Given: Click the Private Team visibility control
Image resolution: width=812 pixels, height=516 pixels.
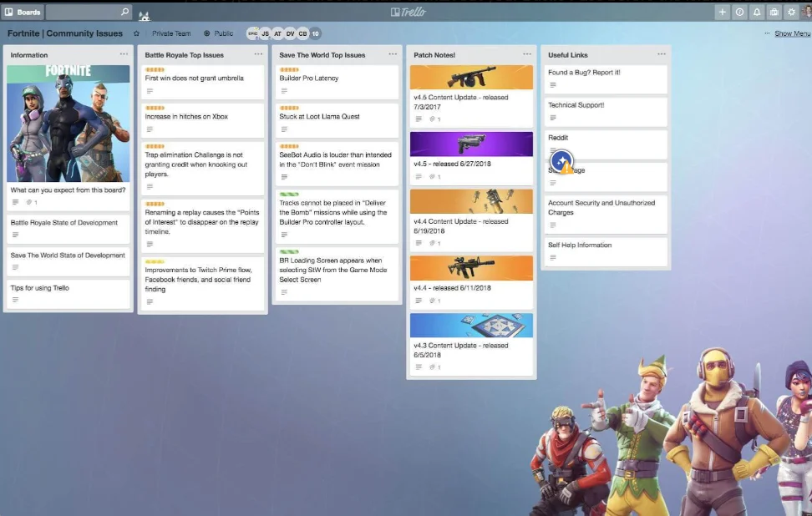Looking at the screenshot, I should tap(173, 33).
